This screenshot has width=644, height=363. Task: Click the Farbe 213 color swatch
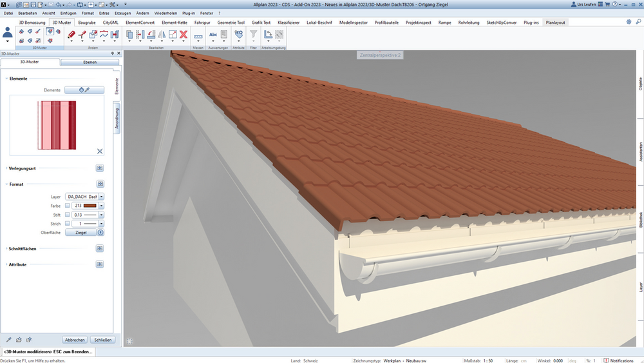click(x=90, y=206)
